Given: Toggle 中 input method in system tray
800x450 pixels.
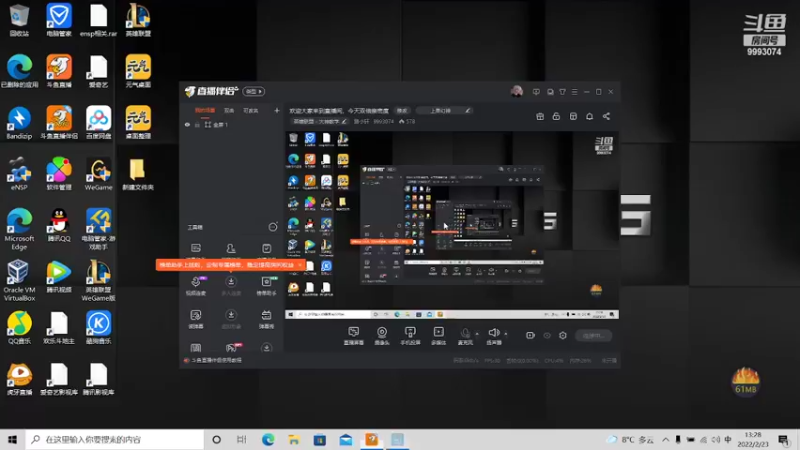Looking at the screenshot, I should [x=728, y=439].
